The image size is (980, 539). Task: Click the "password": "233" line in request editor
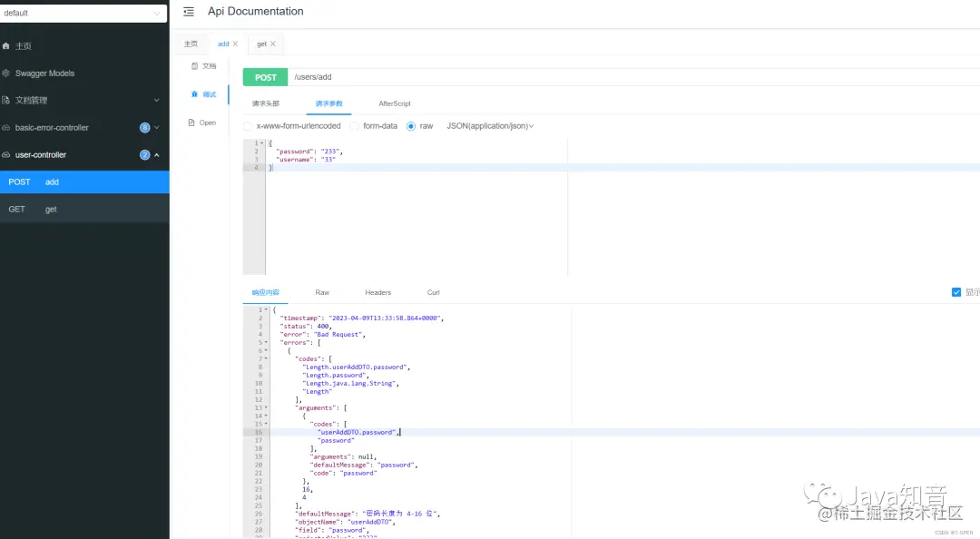309,152
